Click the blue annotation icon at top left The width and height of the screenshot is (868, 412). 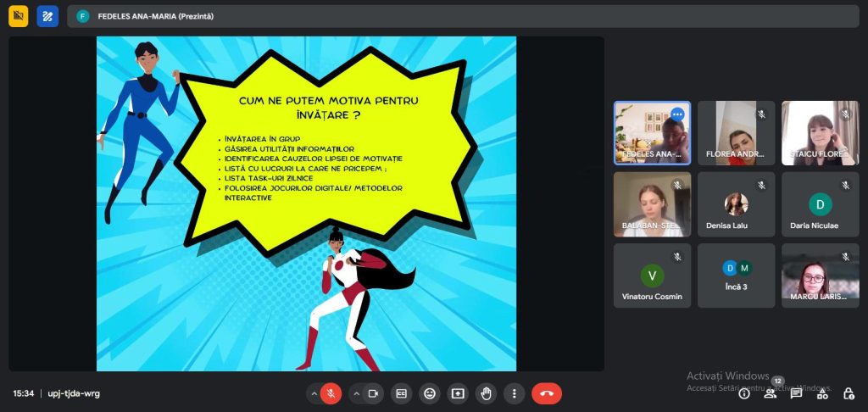point(47,16)
